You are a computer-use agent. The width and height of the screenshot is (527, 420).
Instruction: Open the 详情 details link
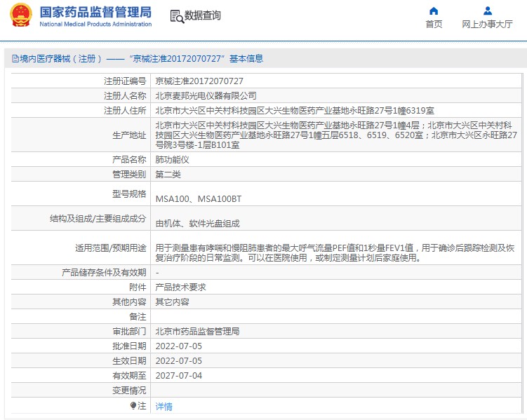point(164,407)
